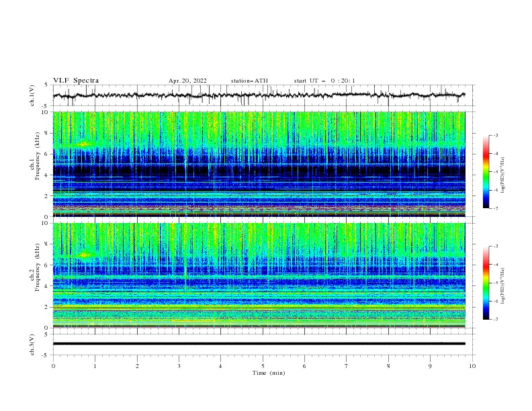Click the bright 7 kHz burst in ch.2 spectrogram
The height and width of the screenshot is (411, 532).
point(83,255)
